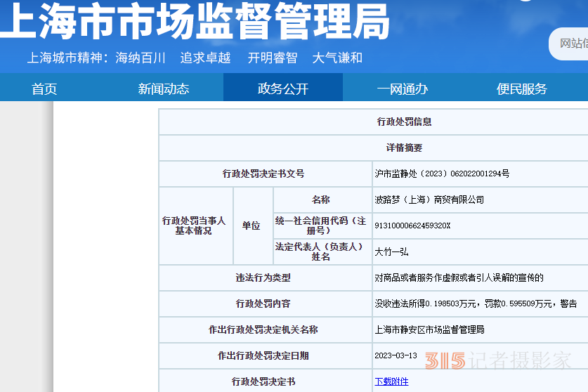Select penalty content starting with 没收违法所得

476,303
